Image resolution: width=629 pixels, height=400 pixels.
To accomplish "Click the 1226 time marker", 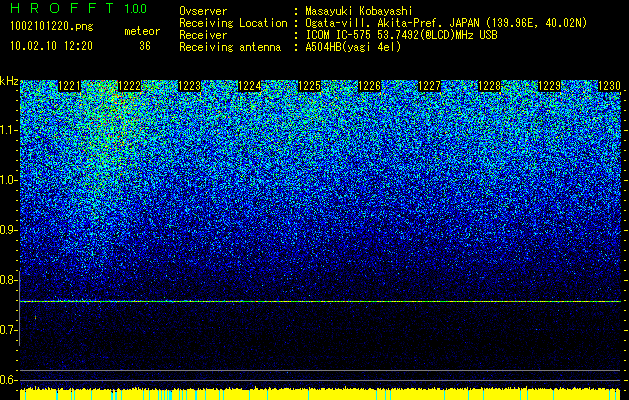I will (369, 86).
